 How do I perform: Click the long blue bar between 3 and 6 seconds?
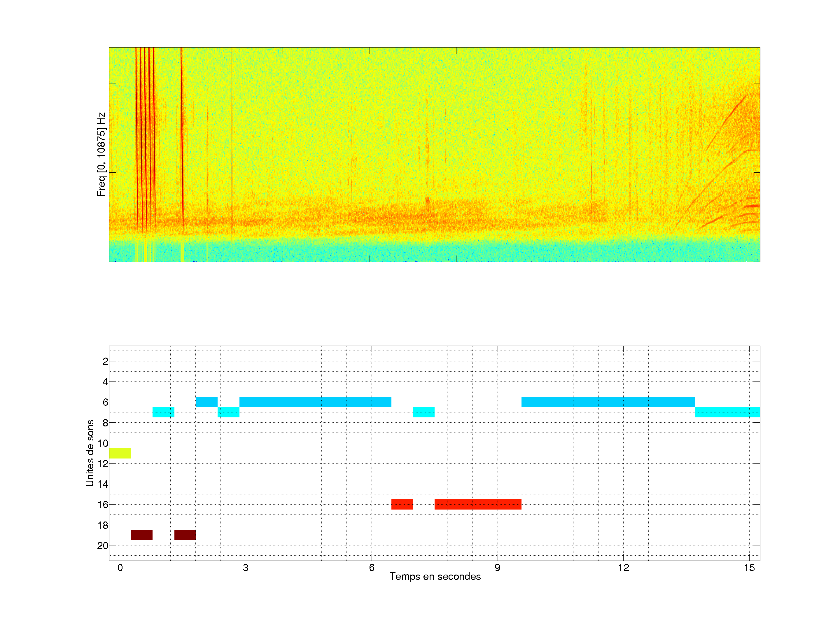point(315,402)
